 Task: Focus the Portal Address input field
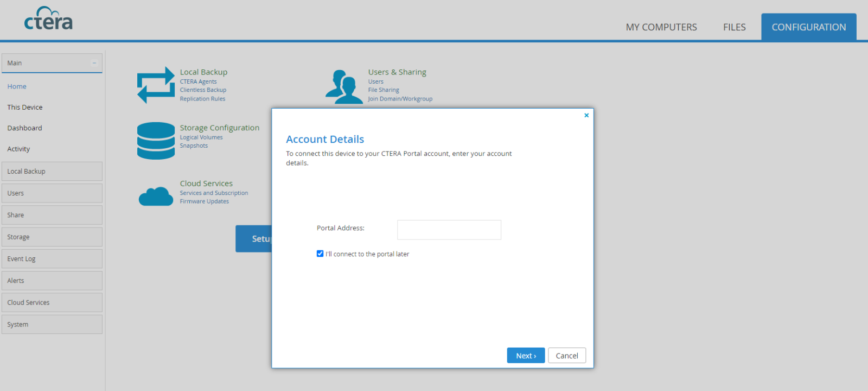(449, 230)
